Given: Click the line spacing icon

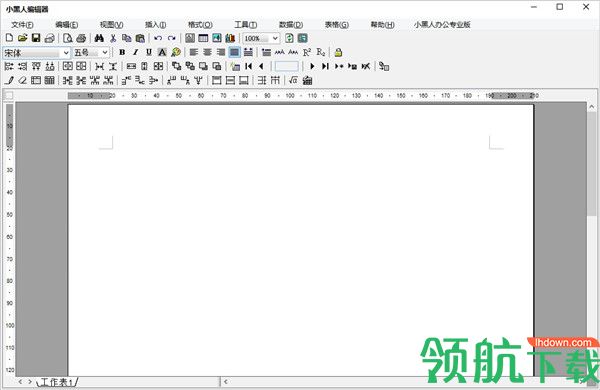Looking at the screenshot, I should coord(266,52).
